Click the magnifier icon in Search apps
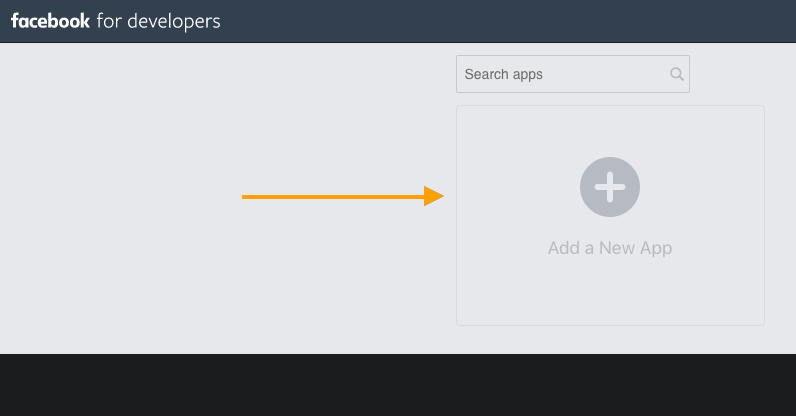Screen dimensions: 796x416 click(x=677, y=74)
